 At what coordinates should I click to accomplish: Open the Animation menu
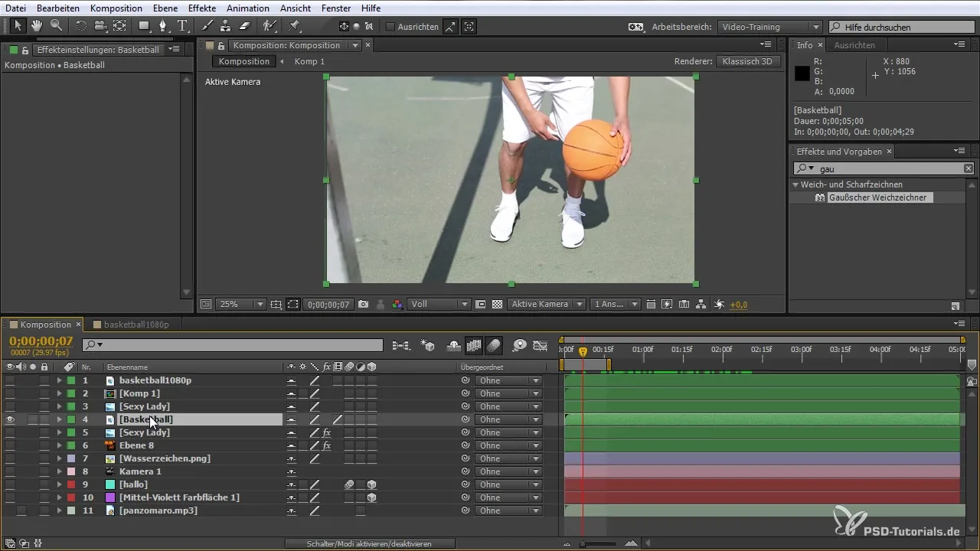click(248, 8)
